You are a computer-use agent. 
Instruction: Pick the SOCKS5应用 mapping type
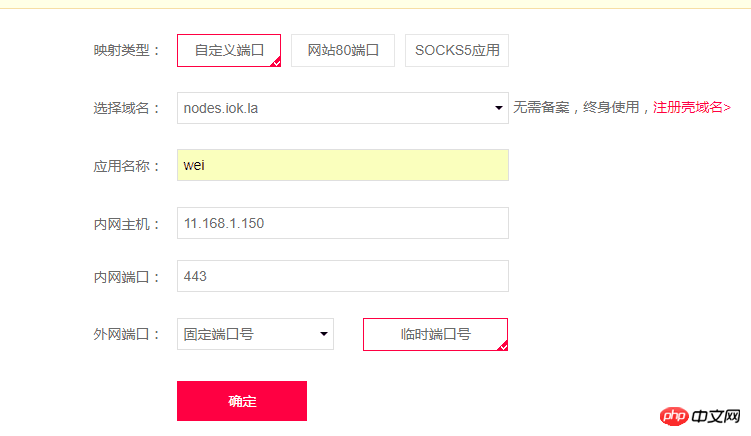pyautogui.click(x=457, y=50)
